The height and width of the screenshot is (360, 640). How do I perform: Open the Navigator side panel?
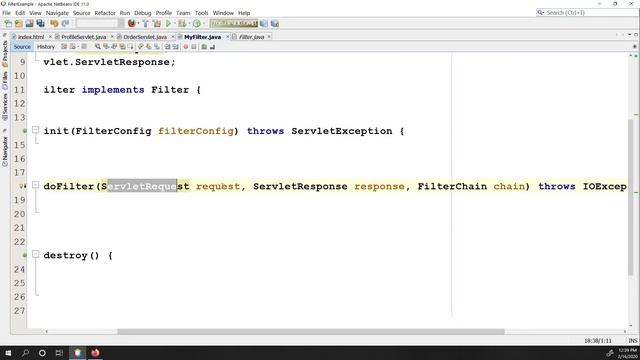coord(5,151)
